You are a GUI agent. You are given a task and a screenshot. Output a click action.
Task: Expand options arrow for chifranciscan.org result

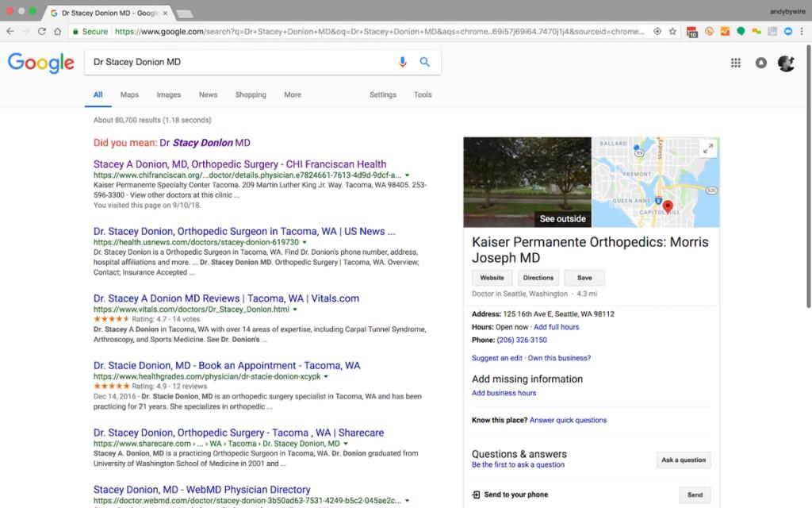[x=407, y=175]
